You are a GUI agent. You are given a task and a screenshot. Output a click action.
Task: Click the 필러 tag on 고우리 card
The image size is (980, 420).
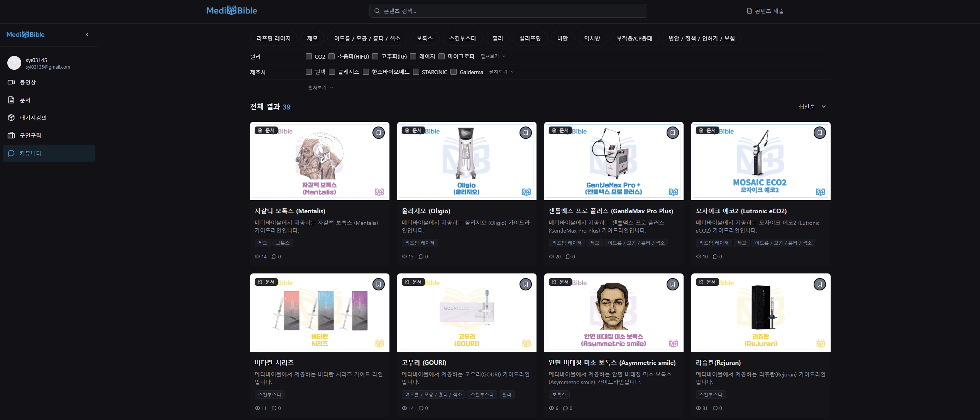click(506, 395)
